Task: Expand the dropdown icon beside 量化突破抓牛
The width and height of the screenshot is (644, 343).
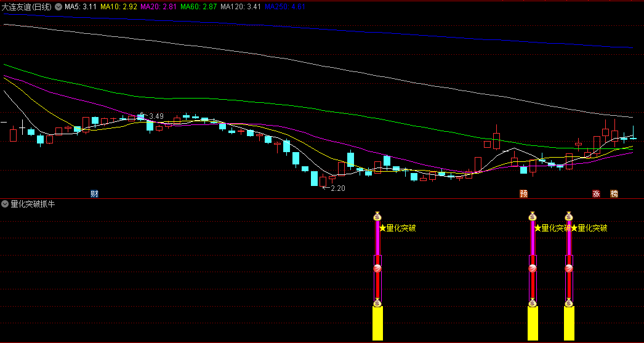Action: click(x=5, y=204)
